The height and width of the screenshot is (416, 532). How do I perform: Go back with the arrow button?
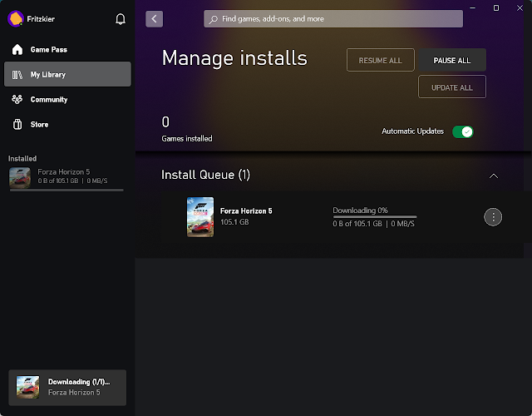(x=155, y=18)
